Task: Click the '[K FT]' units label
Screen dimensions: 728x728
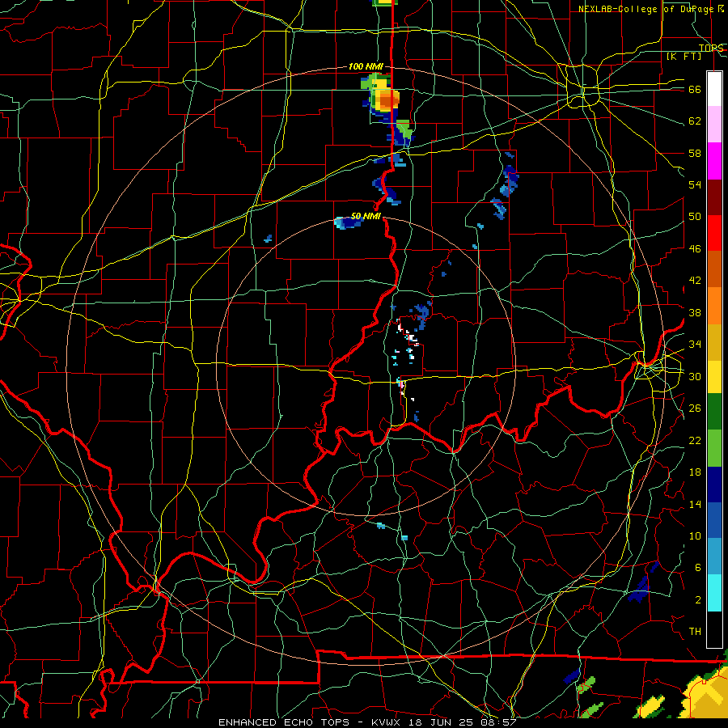Action: pyautogui.click(x=684, y=56)
